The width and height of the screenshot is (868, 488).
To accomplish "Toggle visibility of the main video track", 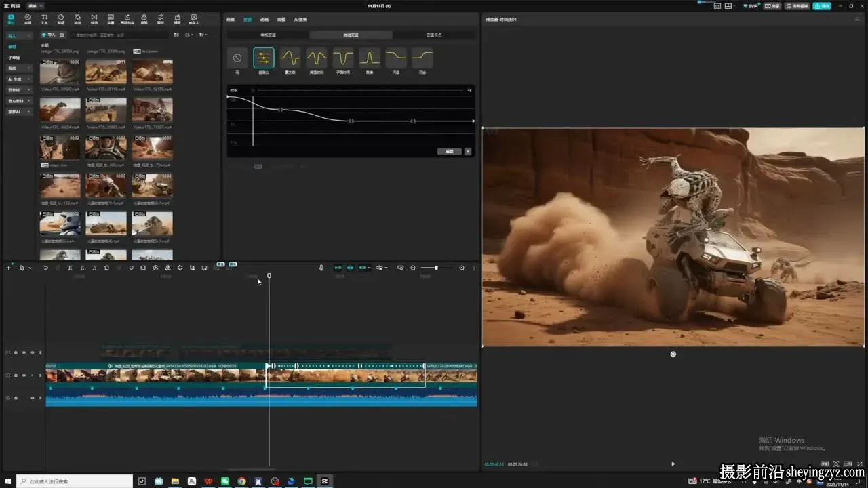I will (x=24, y=375).
